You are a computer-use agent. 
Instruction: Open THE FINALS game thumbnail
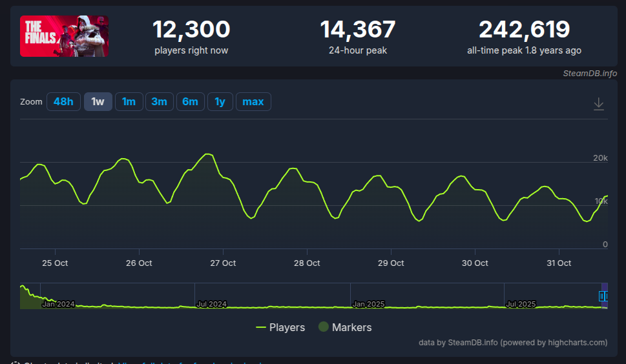(x=64, y=36)
